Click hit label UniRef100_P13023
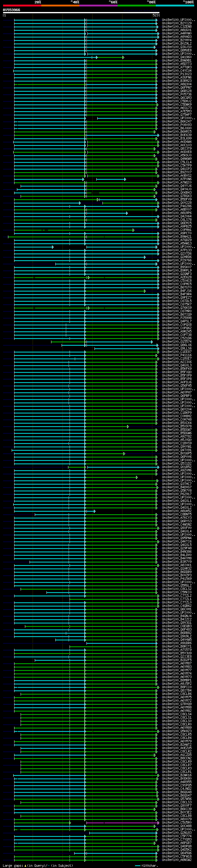Screen dimensions: 197x868 [177, 74]
